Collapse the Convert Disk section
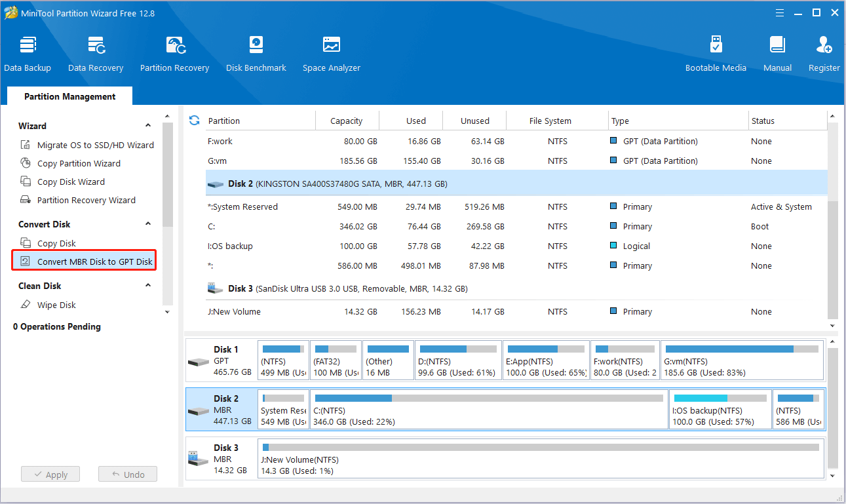 [x=148, y=224]
